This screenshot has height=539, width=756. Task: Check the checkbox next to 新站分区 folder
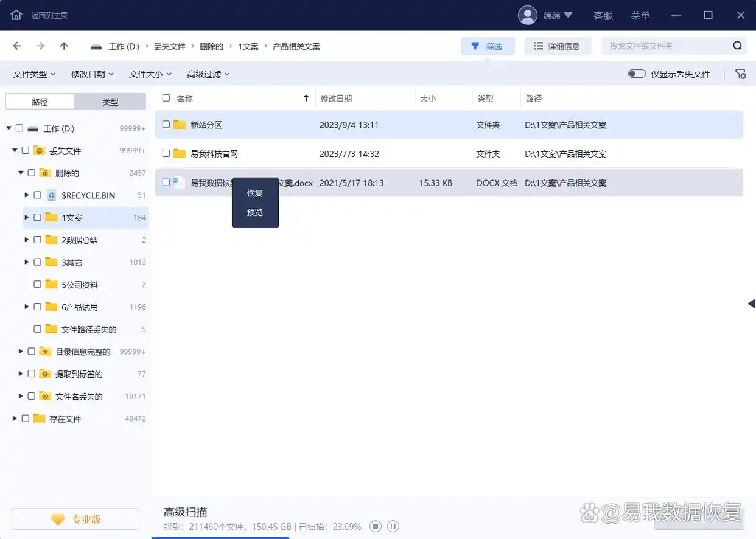(166, 125)
